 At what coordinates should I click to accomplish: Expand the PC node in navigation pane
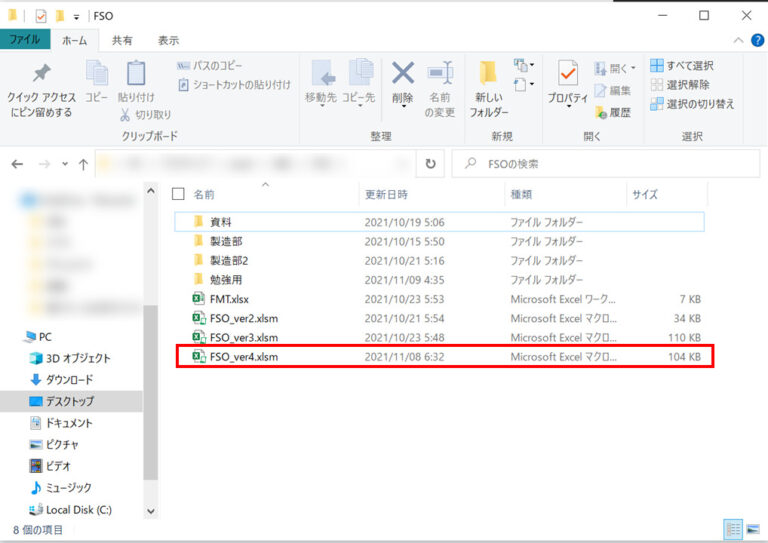pyautogui.click(x=14, y=337)
